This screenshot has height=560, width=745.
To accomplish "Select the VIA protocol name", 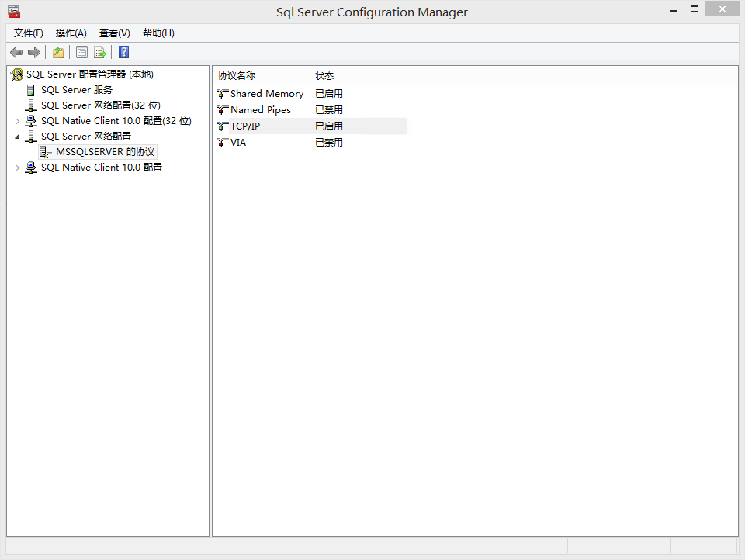I will [x=238, y=142].
